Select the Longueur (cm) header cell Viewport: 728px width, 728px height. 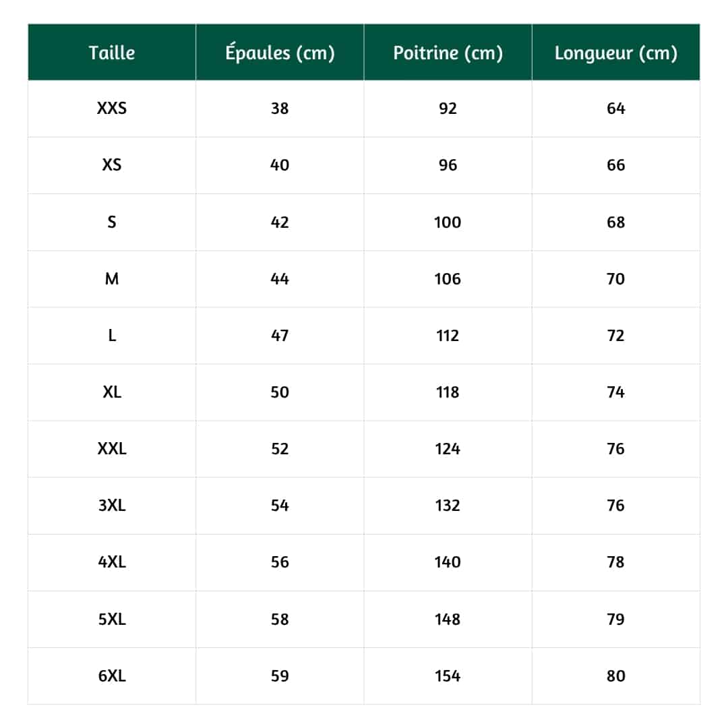[x=615, y=53]
